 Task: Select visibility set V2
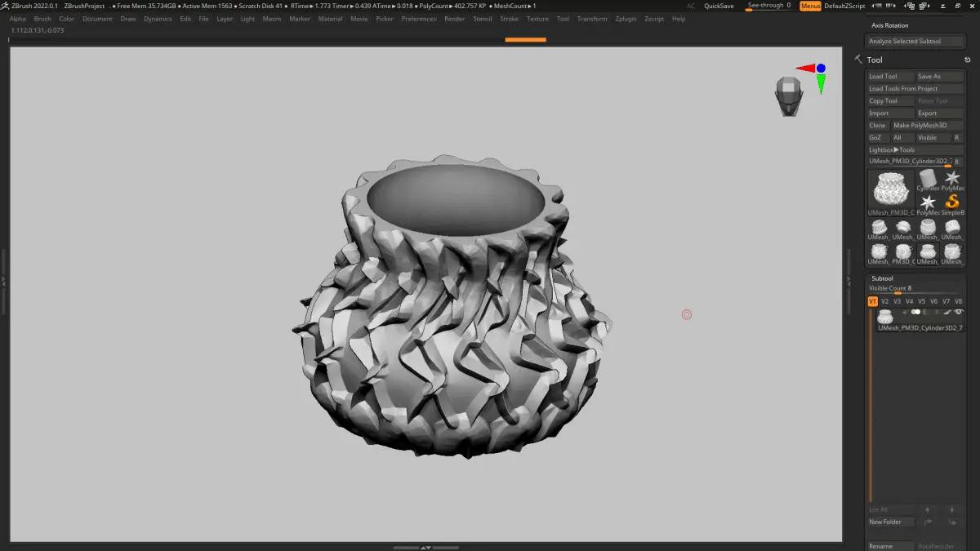pos(884,301)
